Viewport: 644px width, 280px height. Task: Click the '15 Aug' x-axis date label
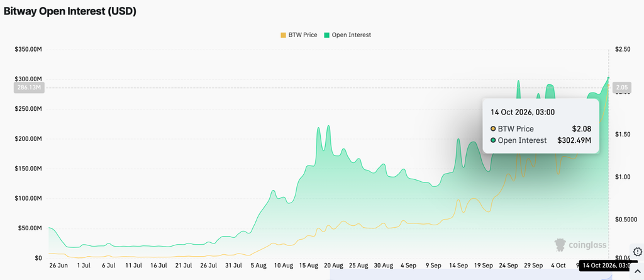309,266
